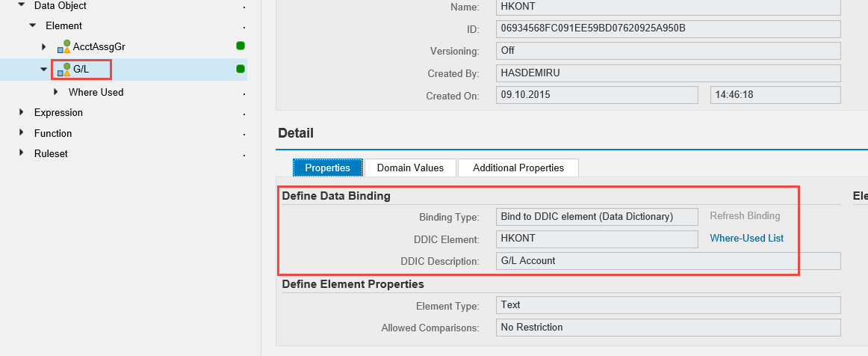Expand the Expression node
This screenshot has width=868, height=356.
coord(21,112)
